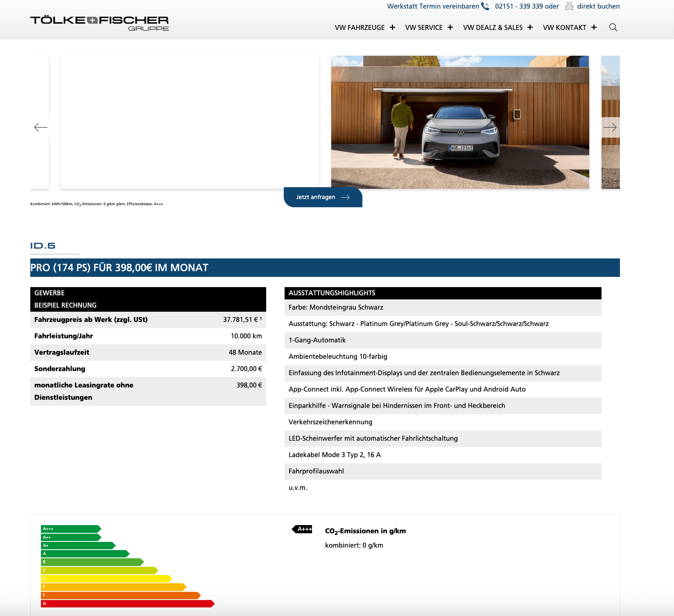Click the blank white carousel slide
Screen dimensions: 674x616
(x=190, y=122)
